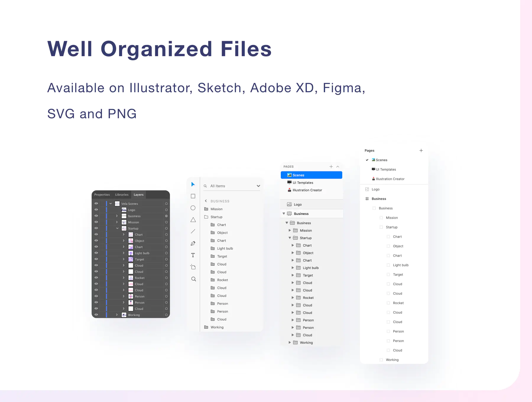Hide the Logo layer via its eye icon
The width and height of the screenshot is (532, 402).
(x=96, y=210)
